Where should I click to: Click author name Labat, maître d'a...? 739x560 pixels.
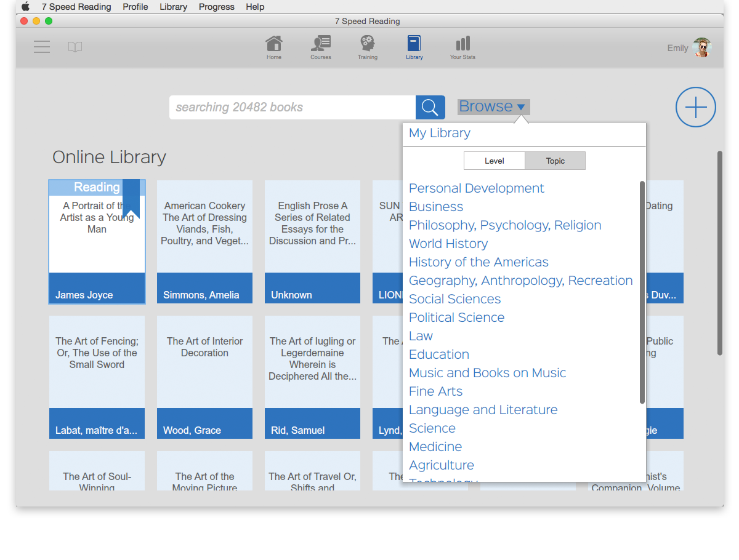pyautogui.click(x=97, y=430)
